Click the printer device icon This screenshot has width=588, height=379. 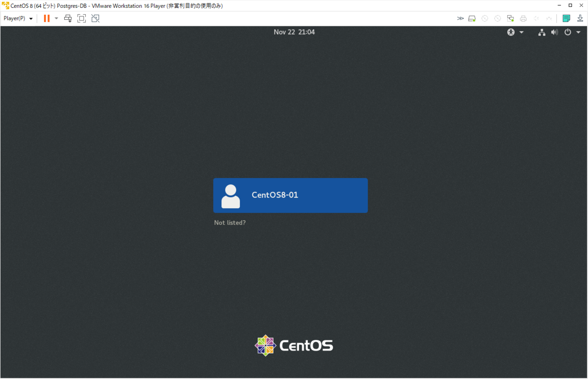(523, 19)
